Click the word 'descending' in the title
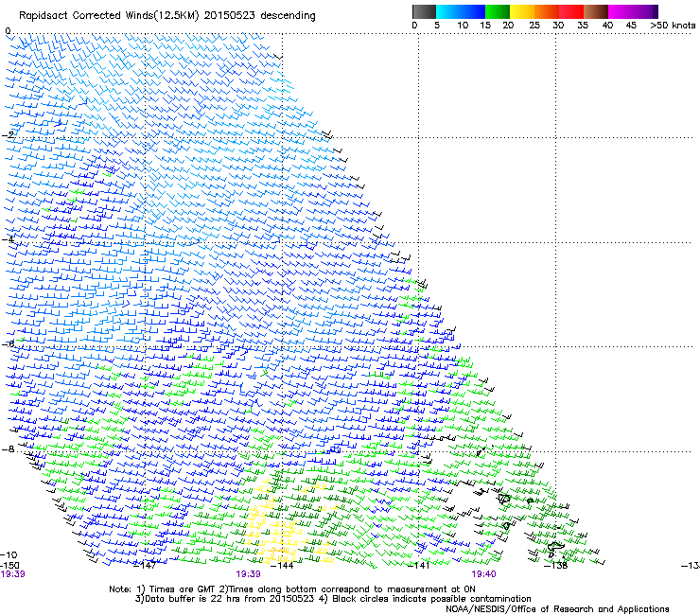The width and height of the screenshot is (700, 615). [x=288, y=16]
